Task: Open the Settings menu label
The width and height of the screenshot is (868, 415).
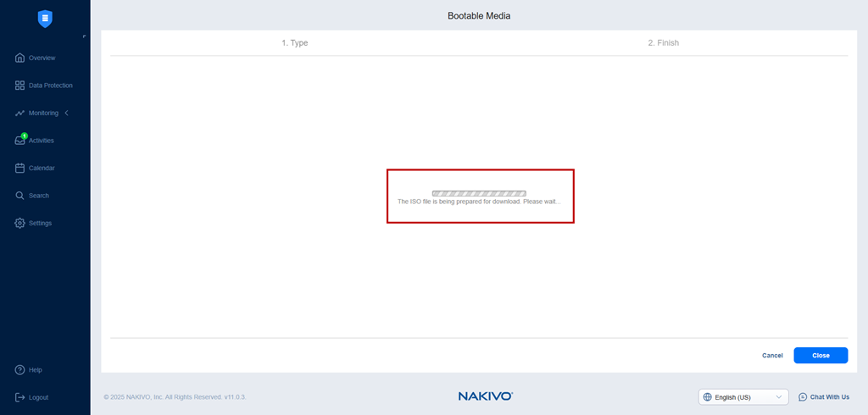Action: tap(41, 223)
